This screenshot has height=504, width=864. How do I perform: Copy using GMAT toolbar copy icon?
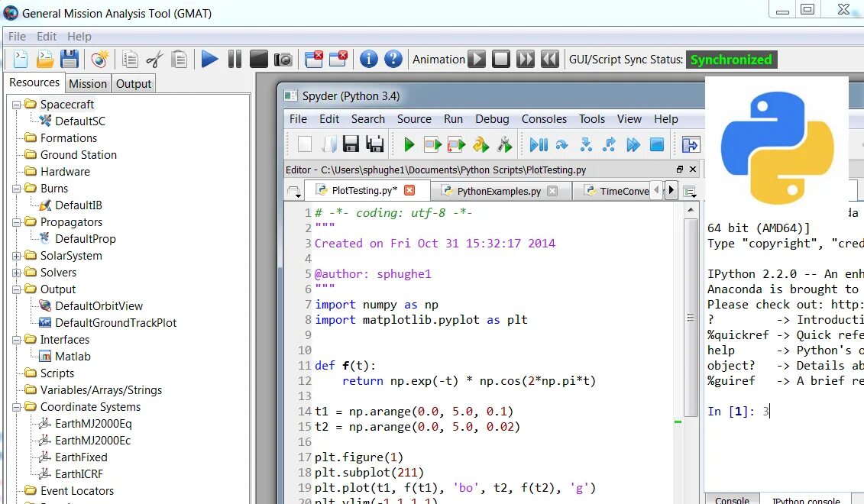point(130,59)
